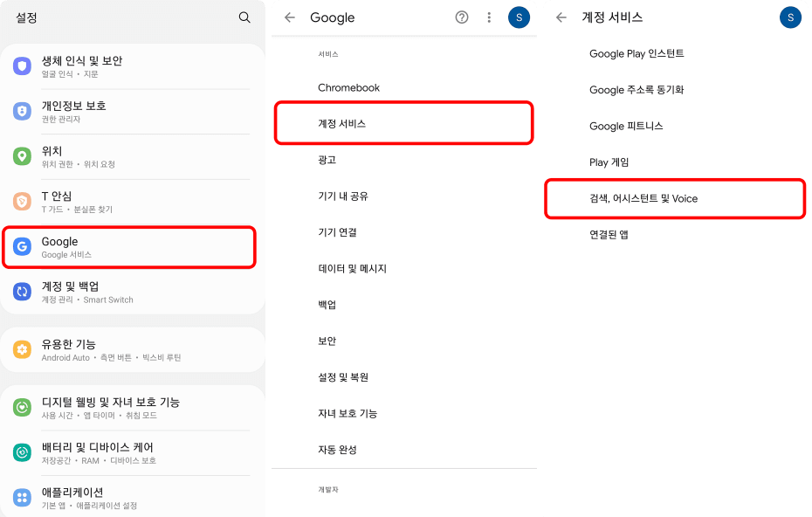Viewport: 812px width, 517px height.
Task: Go back from the 계정 서비스 screen
Action: 561,17
